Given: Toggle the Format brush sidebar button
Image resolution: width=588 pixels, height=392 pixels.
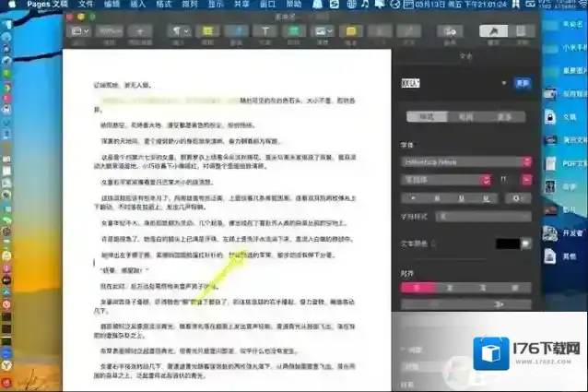Looking at the screenshot, I should 493,31.
